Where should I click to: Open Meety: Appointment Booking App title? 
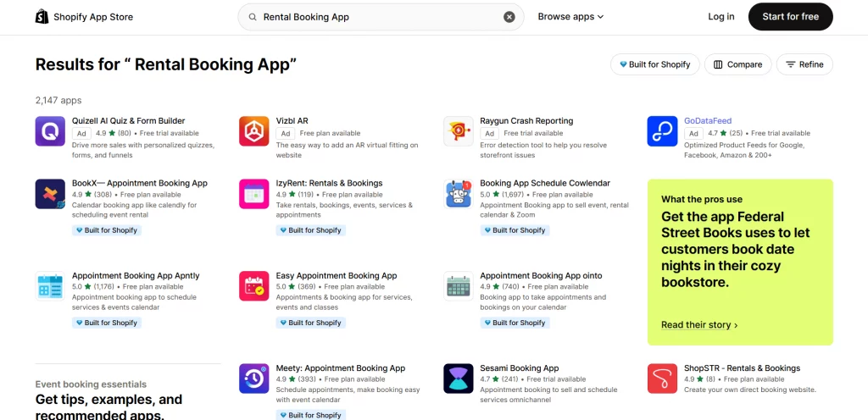coord(341,368)
